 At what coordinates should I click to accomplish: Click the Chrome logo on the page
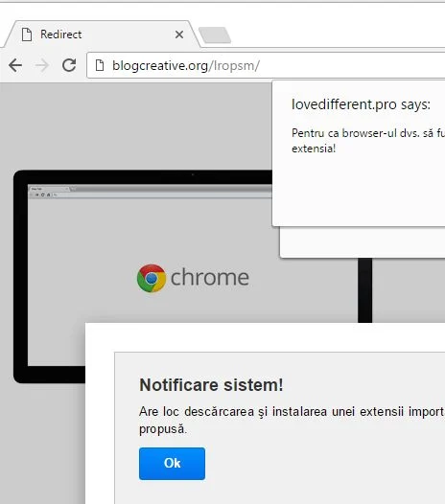pyautogui.click(x=152, y=278)
